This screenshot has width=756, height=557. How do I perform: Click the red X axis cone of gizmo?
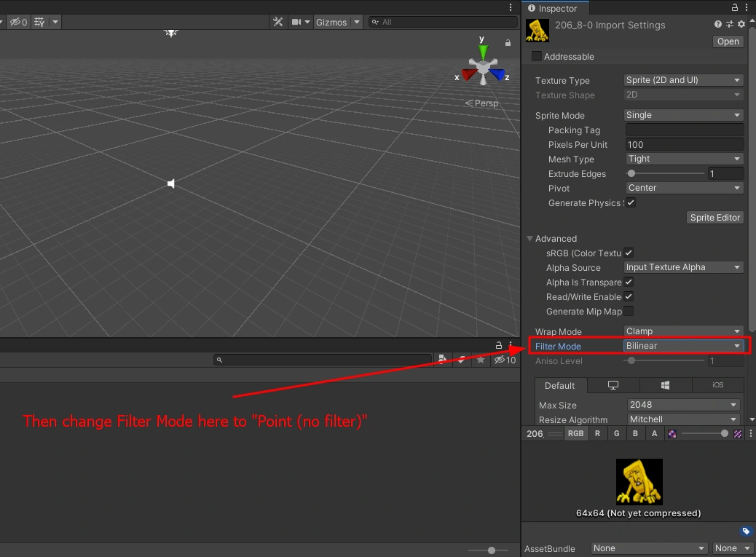click(x=468, y=75)
